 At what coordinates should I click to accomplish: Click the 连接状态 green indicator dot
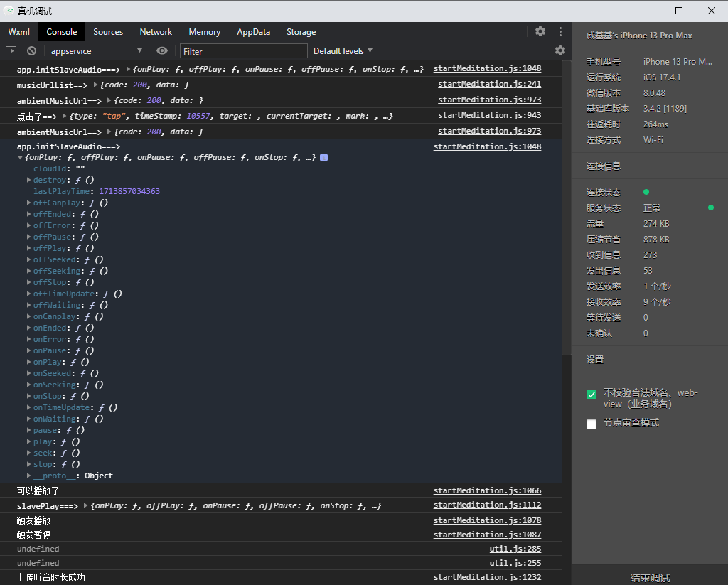pos(646,192)
